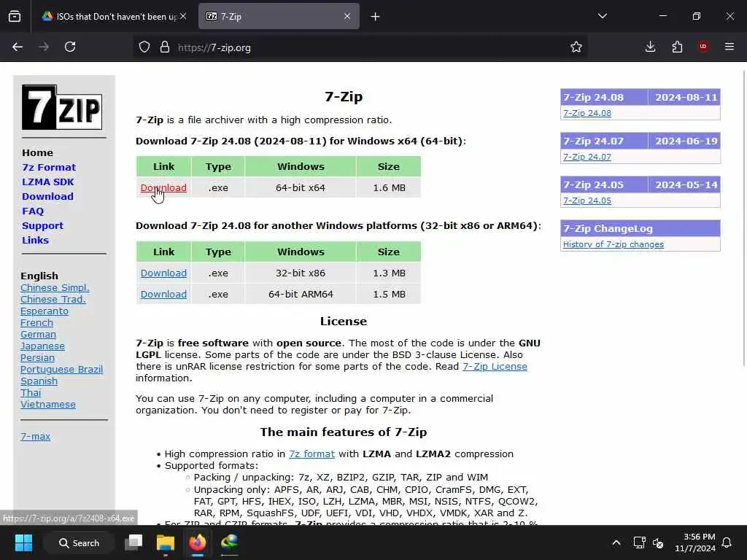The image size is (747, 560).
Task: Switch language to Portuguese Brazil
Action: click(61, 370)
